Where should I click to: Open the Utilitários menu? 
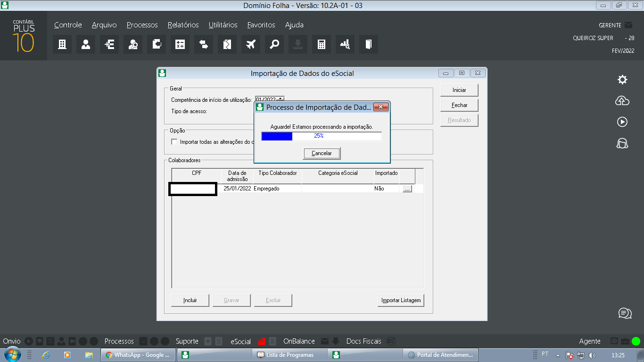[223, 25]
